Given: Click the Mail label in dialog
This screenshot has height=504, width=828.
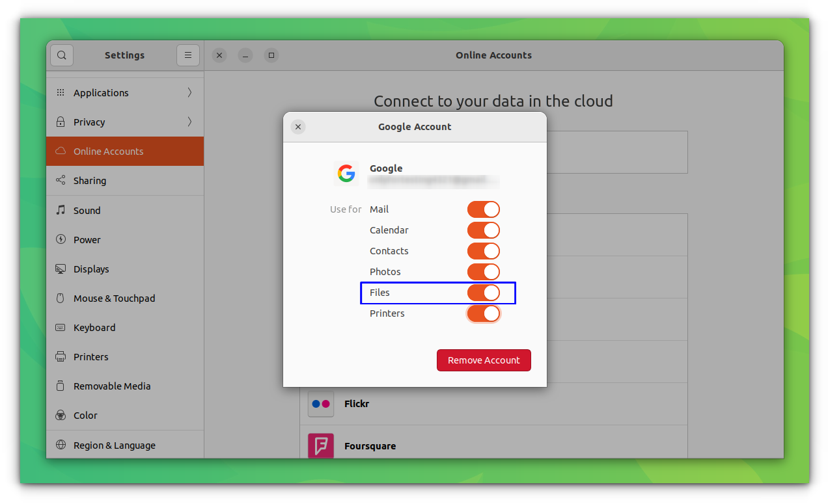Looking at the screenshot, I should point(379,209).
